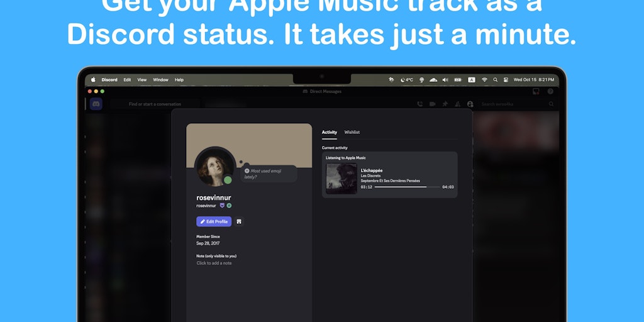Click the cloud menu bar icon

pos(433,80)
